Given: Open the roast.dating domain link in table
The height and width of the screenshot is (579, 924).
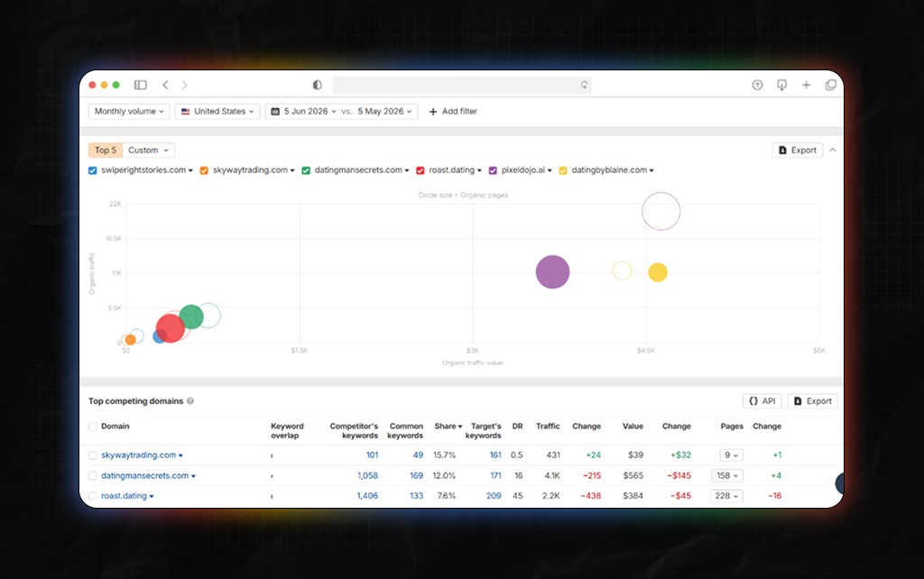Looking at the screenshot, I should pos(124,496).
